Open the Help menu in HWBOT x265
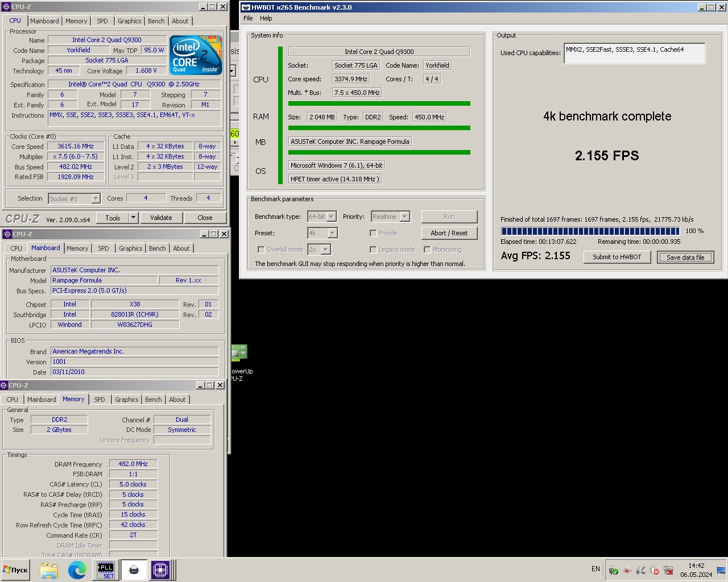 [x=266, y=18]
